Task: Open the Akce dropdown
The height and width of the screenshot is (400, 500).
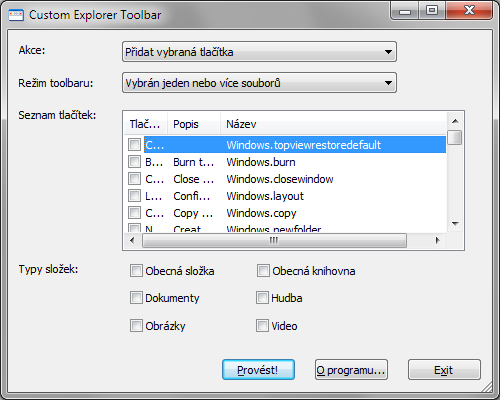Action: pyautogui.click(x=259, y=52)
